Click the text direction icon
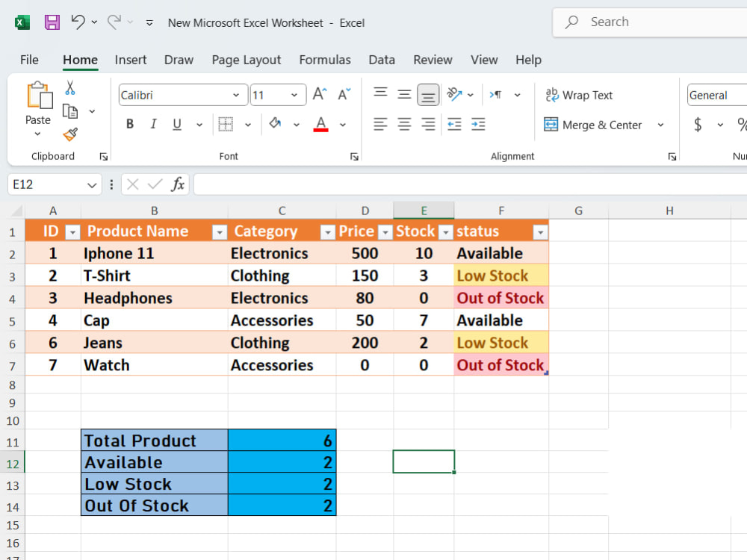747x560 pixels. click(x=495, y=95)
